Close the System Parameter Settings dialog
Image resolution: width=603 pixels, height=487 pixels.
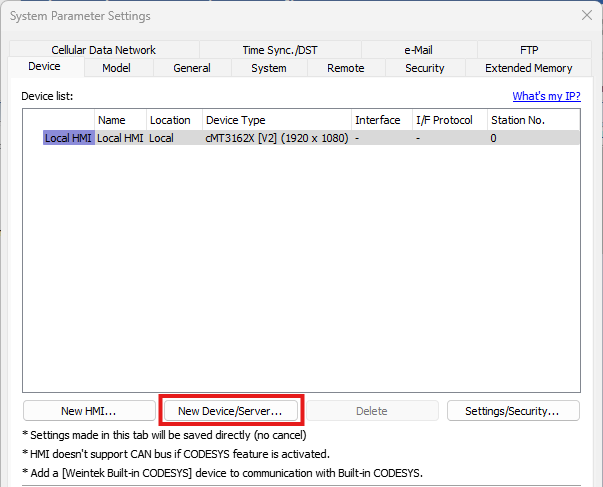click(587, 15)
